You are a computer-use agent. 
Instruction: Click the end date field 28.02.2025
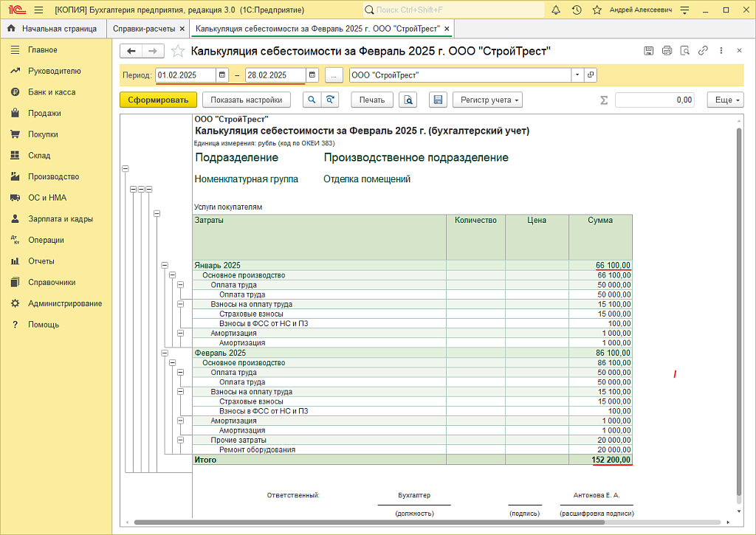[275, 75]
